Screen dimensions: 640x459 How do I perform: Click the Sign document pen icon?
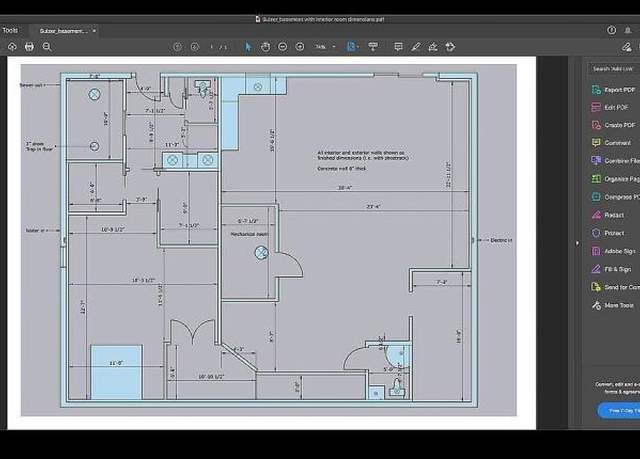pos(433,47)
